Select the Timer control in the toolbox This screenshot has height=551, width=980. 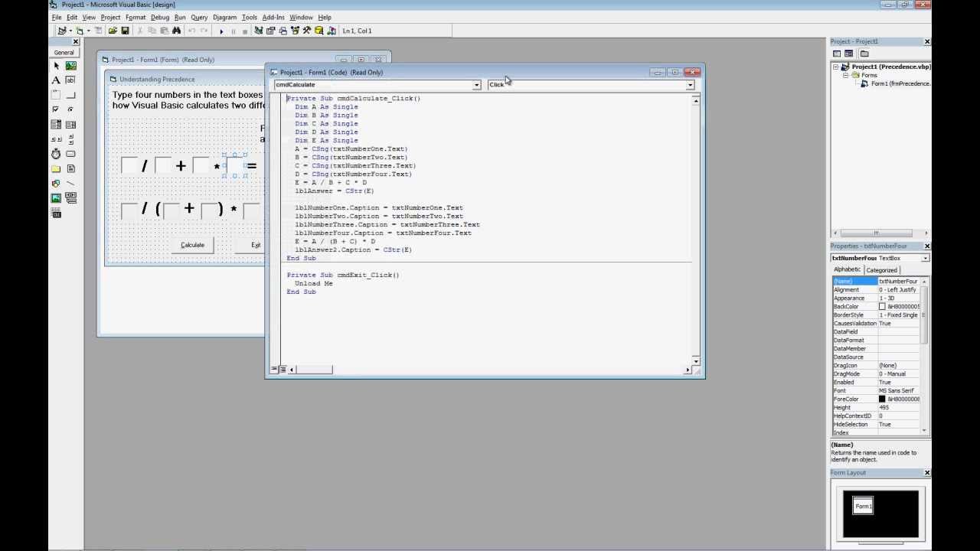point(56,154)
